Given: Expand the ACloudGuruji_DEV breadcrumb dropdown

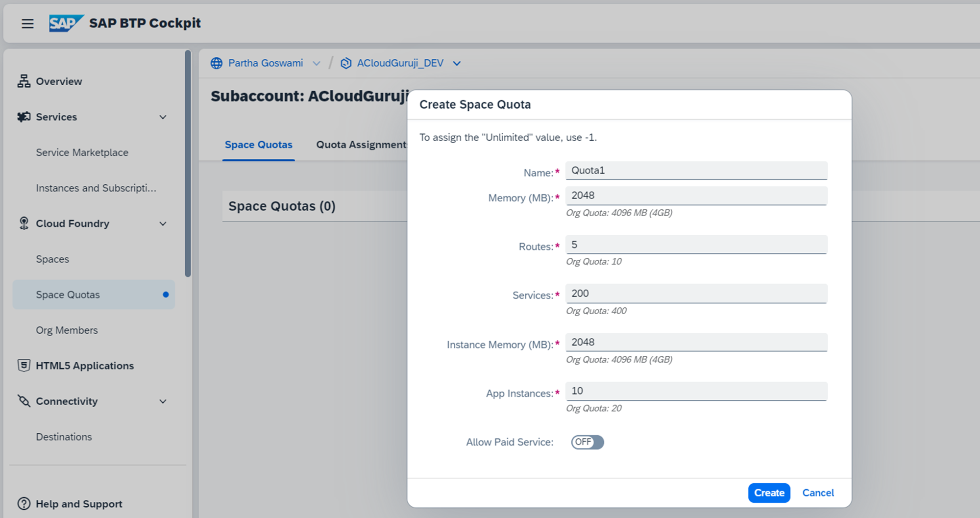Looking at the screenshot, I should pos(457,63).
